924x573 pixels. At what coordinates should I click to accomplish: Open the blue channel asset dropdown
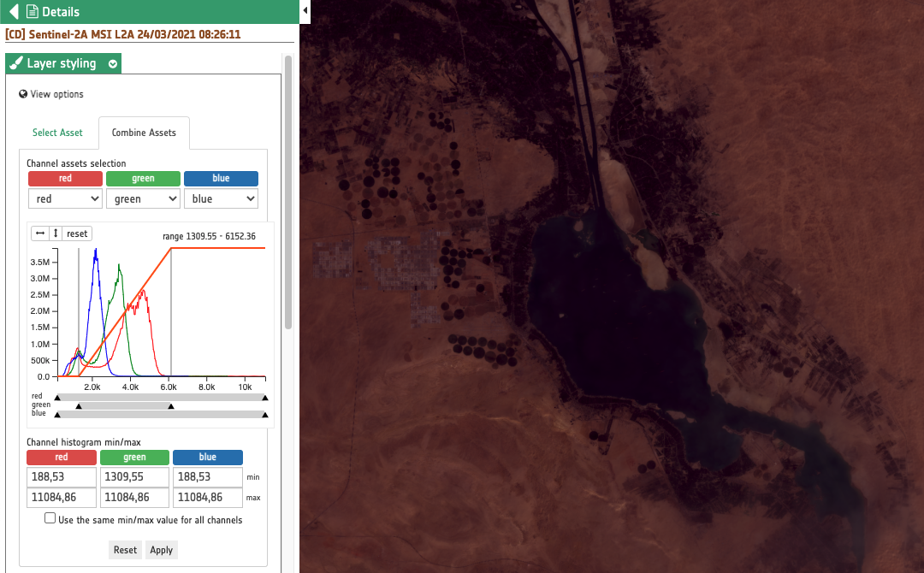click(221, 198)
